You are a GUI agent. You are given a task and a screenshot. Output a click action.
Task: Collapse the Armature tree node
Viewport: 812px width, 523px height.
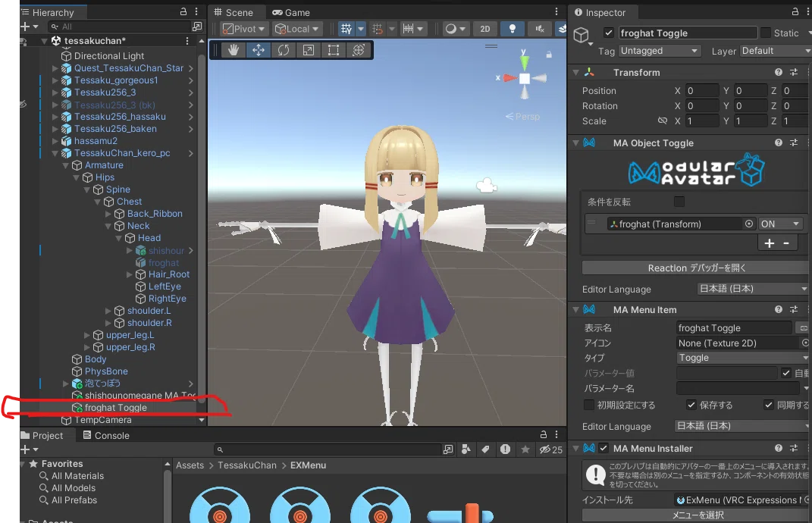pos(66,165)
